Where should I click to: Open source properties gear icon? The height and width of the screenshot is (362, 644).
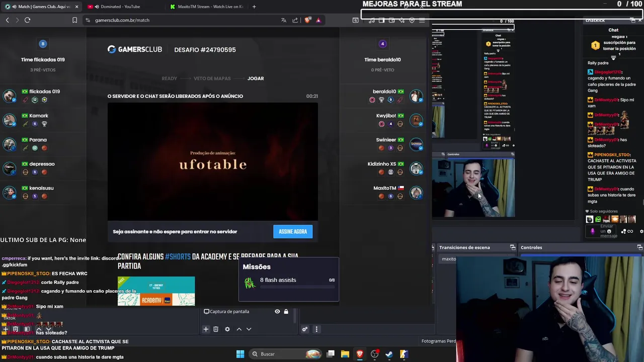[x=227, y=329]
